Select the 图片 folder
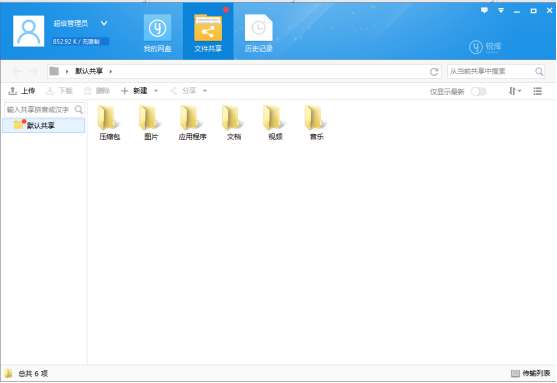The width and height of the screenshot is (557, 383). [x=151, y=123]
